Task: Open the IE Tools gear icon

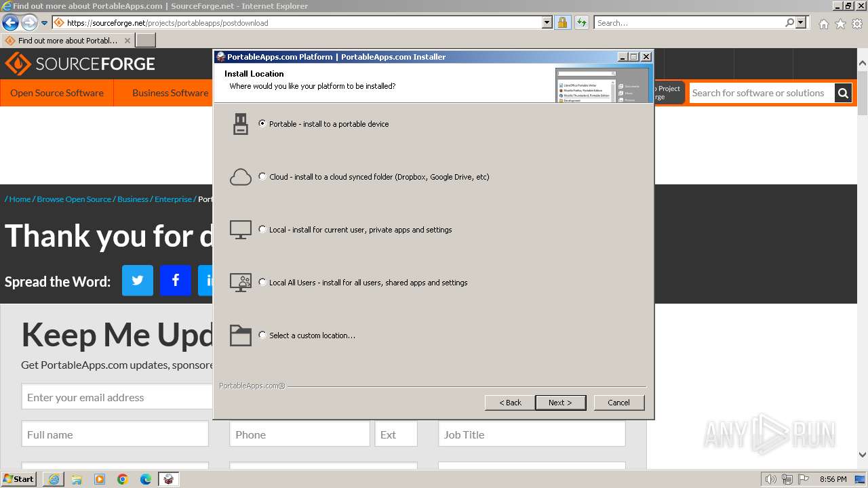Action: tap(857, 24)
